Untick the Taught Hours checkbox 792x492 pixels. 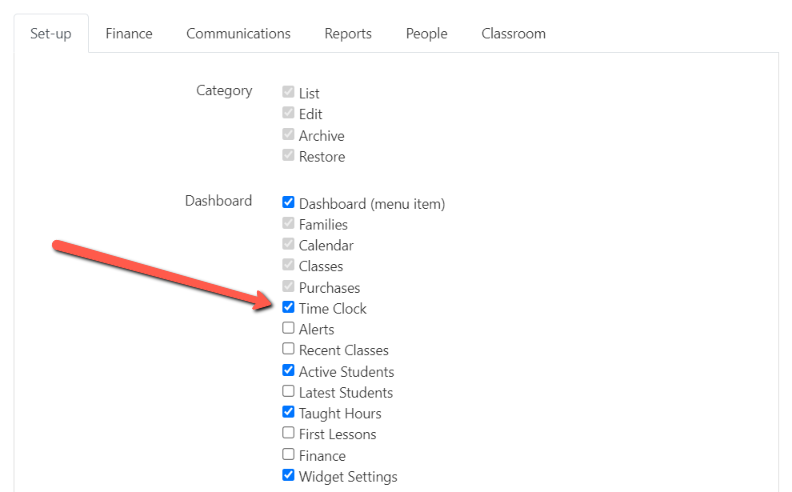point(288,412)
